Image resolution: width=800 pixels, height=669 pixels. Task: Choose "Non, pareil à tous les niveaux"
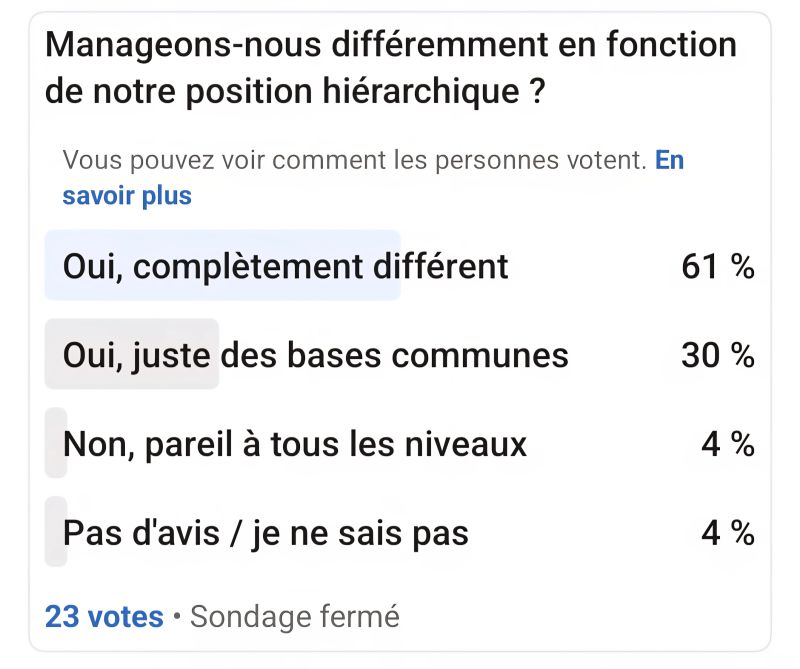(296, 444)
